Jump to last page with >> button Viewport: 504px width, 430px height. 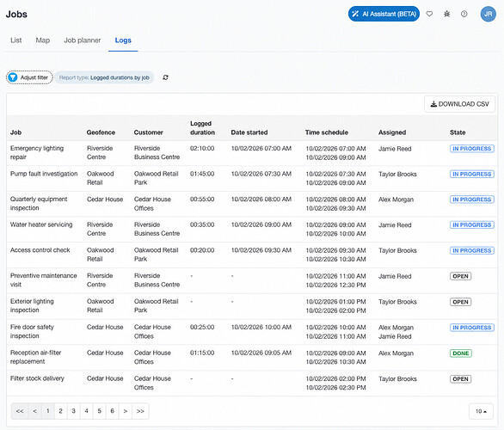(140, 411)
